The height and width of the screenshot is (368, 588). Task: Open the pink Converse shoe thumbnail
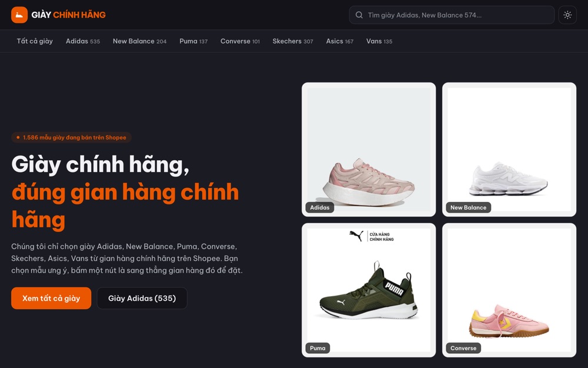pos(509,290)
